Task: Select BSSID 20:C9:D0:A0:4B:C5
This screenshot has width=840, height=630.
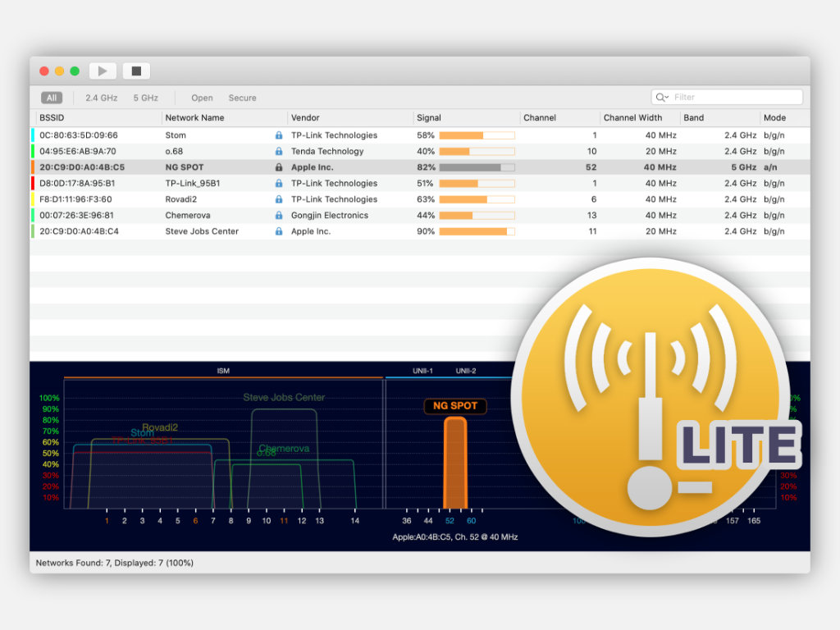Action: click(x=82, y=167)
